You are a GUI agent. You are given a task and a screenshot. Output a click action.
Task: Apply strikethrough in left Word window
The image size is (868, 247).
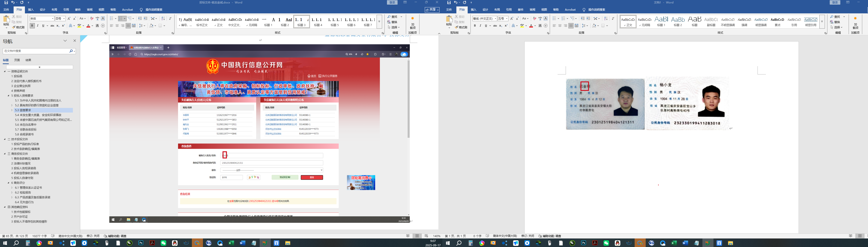tap(52, 26)
